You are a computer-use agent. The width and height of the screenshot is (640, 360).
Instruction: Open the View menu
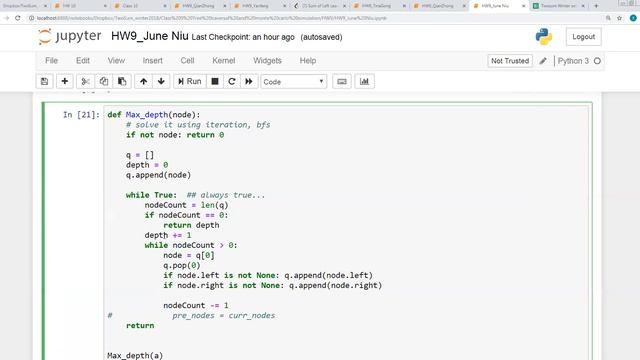[x=116, y=60]
